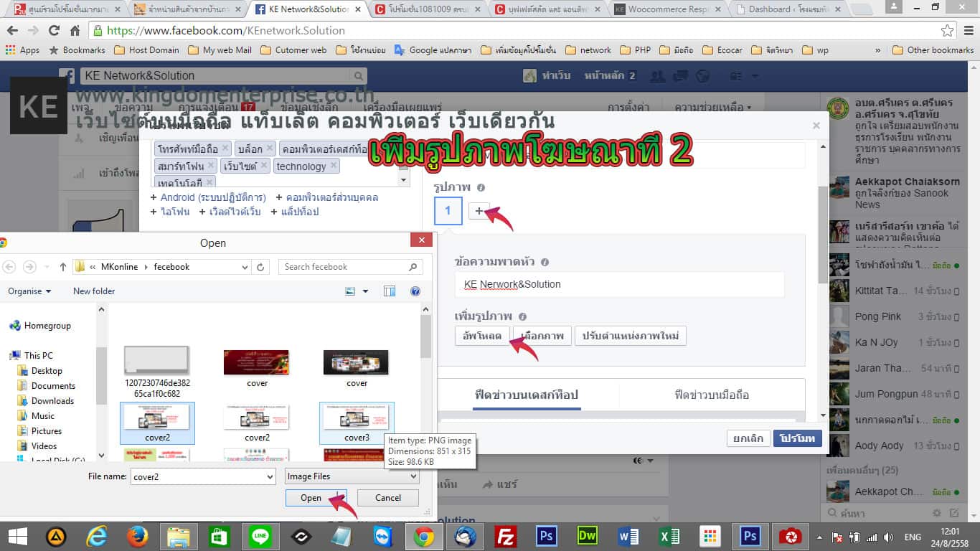Click the อัพโหลด upload button
The width and height of the screenshot is (980, 551).
(x=481, y=336)
